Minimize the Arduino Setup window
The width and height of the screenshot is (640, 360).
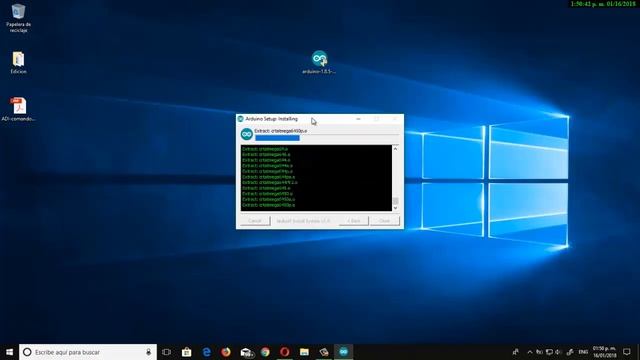click(358, 119)
